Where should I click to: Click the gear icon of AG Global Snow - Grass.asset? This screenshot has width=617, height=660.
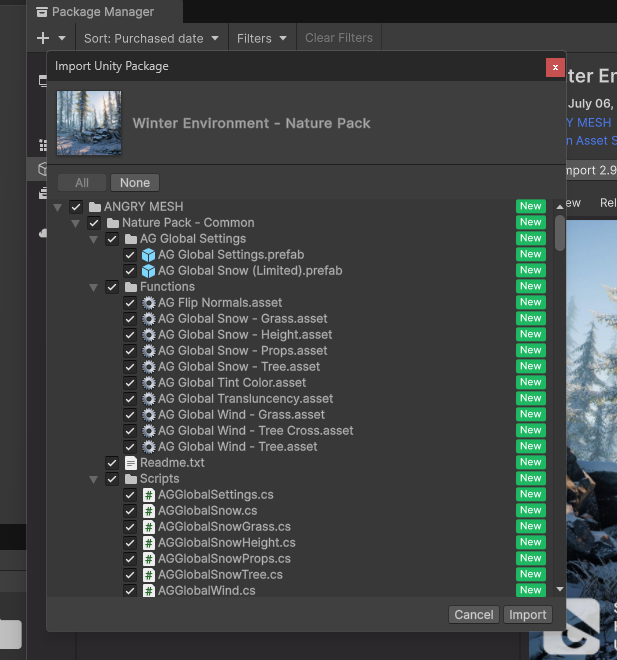[x=148, y=319]
